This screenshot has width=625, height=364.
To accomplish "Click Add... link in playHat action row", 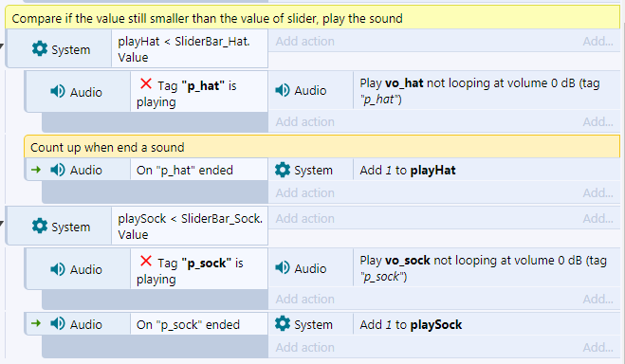I will tap(597, 41).
